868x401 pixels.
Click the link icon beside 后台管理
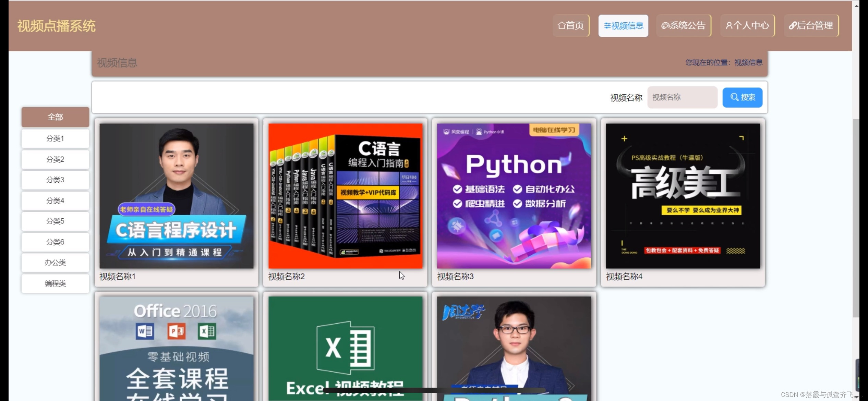pos(793,26)
